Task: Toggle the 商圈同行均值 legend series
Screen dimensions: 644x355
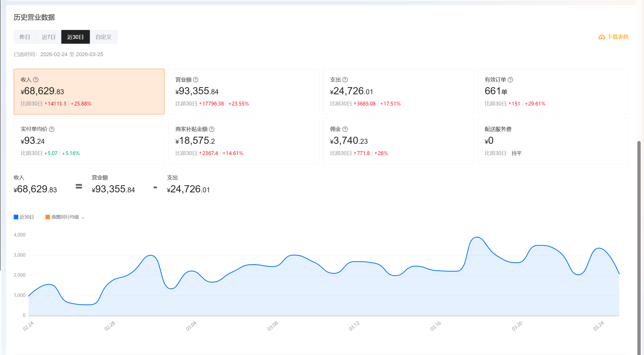Action: tap(65, 217)
